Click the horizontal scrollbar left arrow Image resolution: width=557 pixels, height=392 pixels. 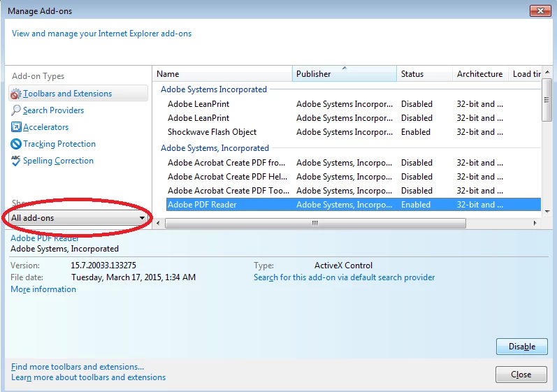pyautogui.click(x=158, y=224)
